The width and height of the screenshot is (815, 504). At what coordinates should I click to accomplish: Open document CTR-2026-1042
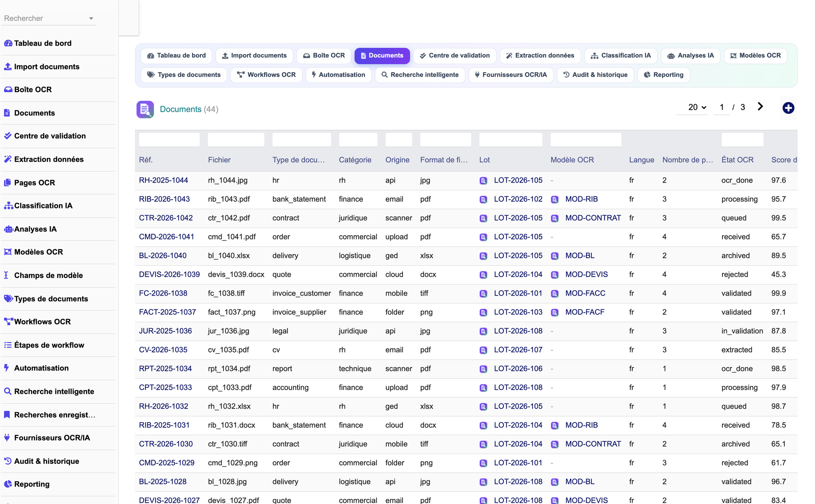166,218
